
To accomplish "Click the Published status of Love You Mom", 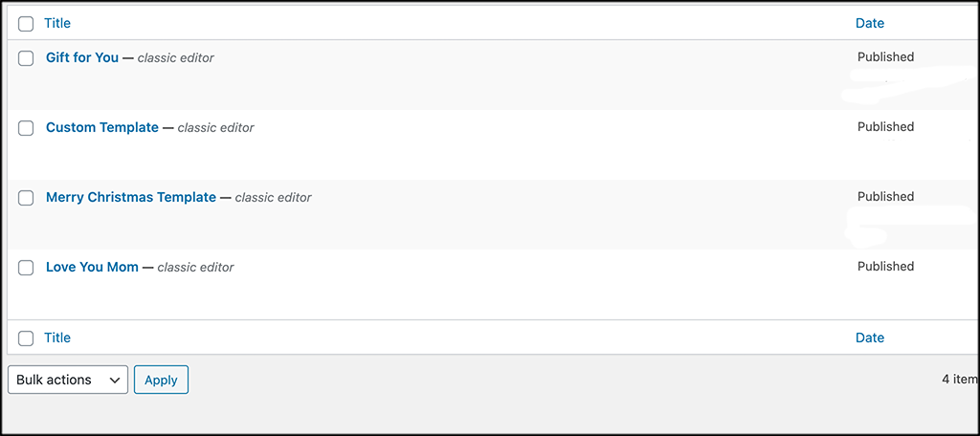I will tap(885, 267).
